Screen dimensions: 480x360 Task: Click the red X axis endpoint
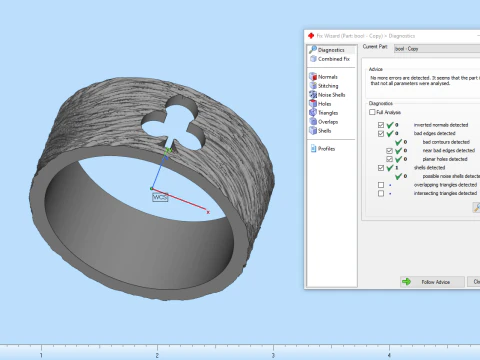[208, 212]
